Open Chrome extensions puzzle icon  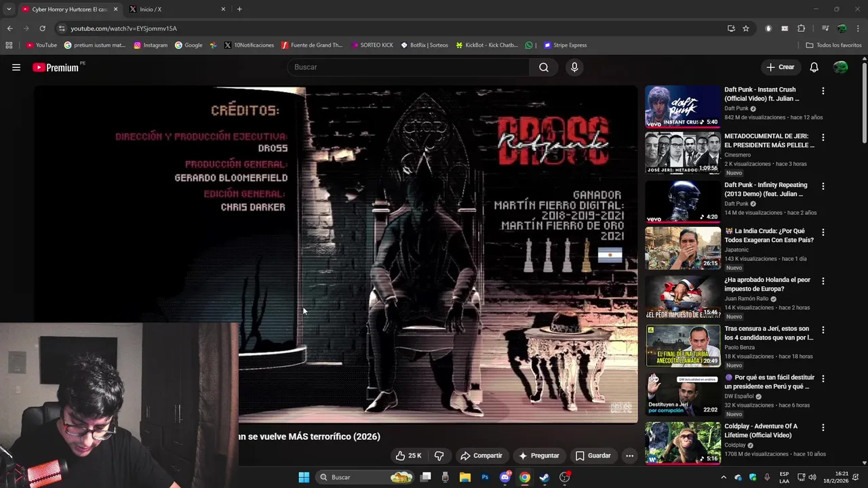pos(802,28)
